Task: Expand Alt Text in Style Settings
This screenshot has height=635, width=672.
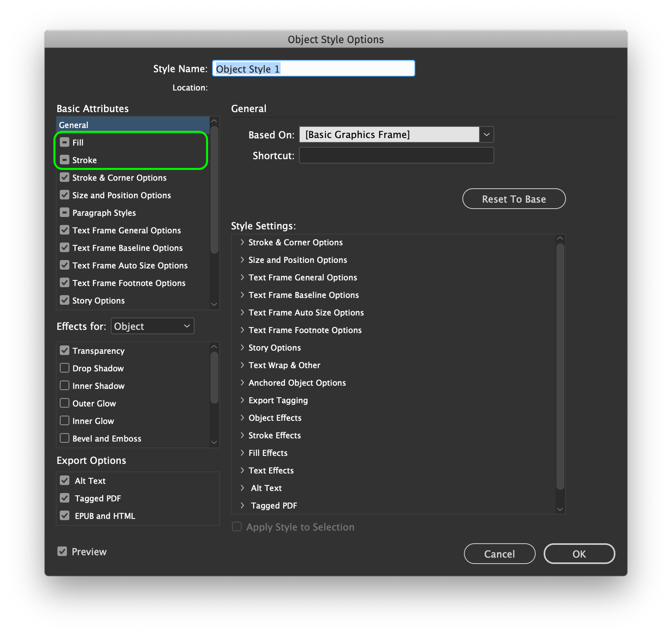Action: point(242,488)
